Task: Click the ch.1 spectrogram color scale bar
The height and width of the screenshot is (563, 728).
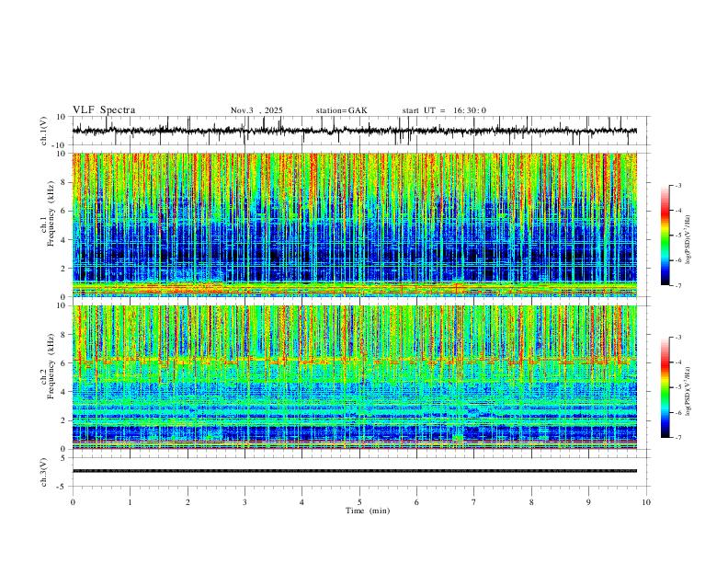Action: 665,236
